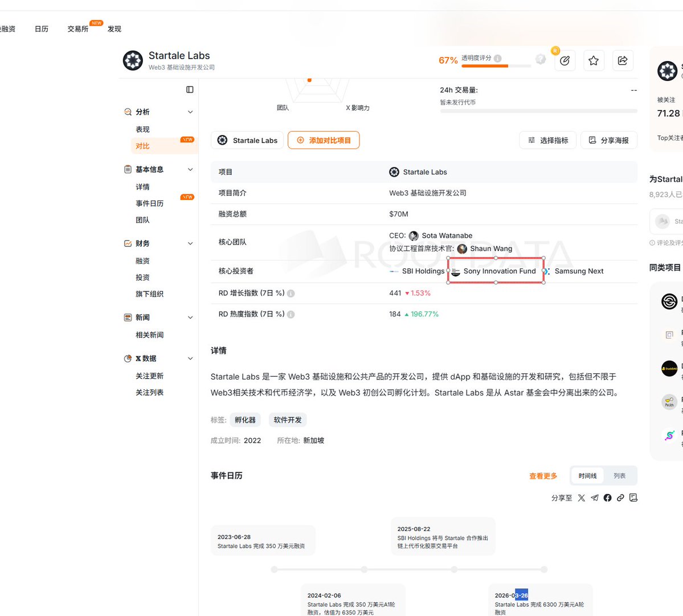Open the SBI Holdings partnership event card
Viewport: 683px width, 616px height.
click(443, 537)
